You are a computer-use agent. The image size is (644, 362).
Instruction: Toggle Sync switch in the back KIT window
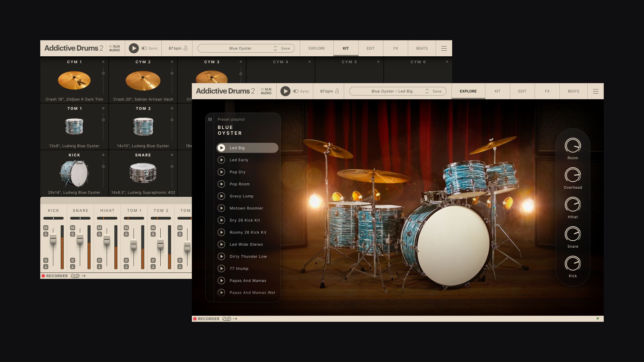pyautogui.click(x=144, y=48)
